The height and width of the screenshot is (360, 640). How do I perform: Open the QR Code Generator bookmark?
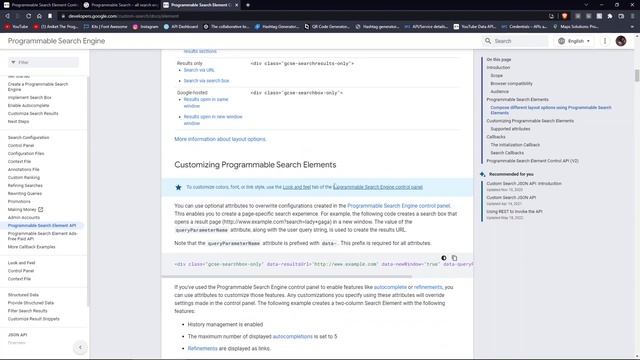point(327,27)
